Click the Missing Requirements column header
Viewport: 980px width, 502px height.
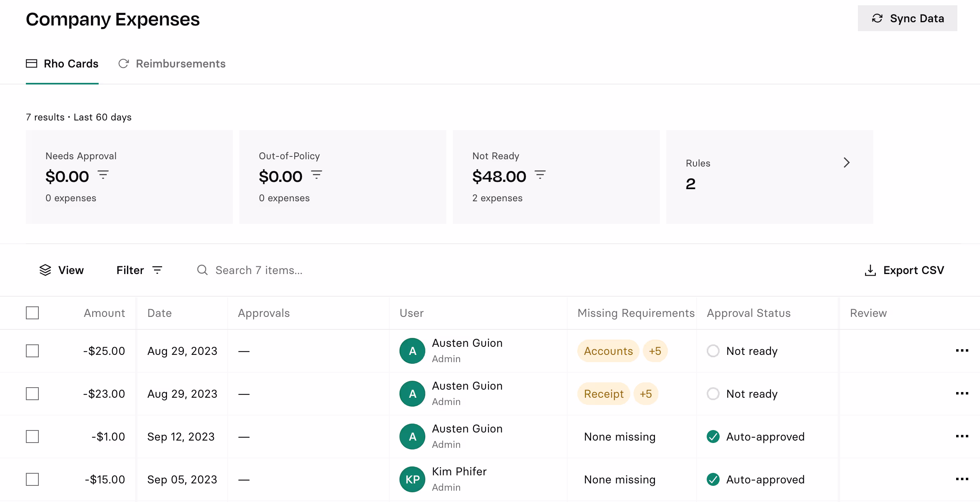(636, 313)
